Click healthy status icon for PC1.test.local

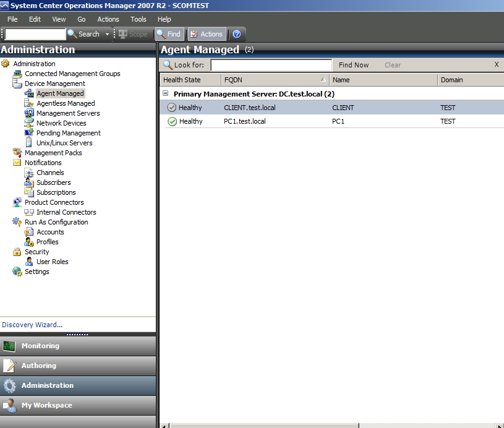pyautogui.click(x=172, y=122)
